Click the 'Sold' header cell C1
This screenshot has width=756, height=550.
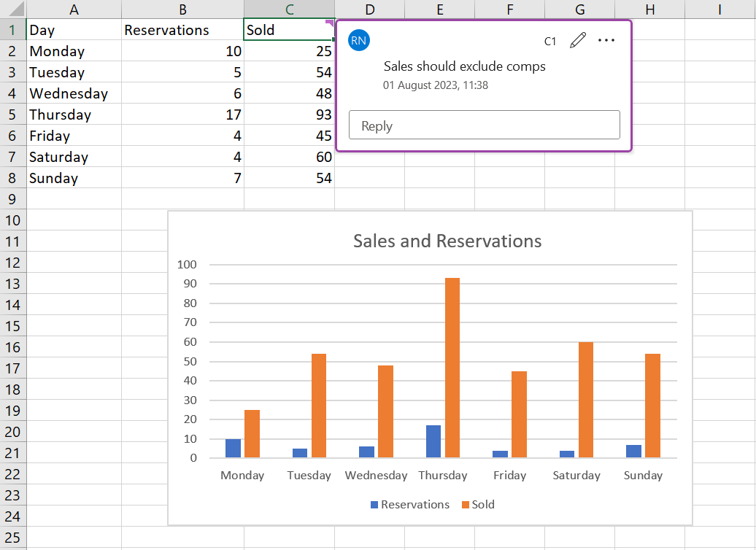coord(289,30)
